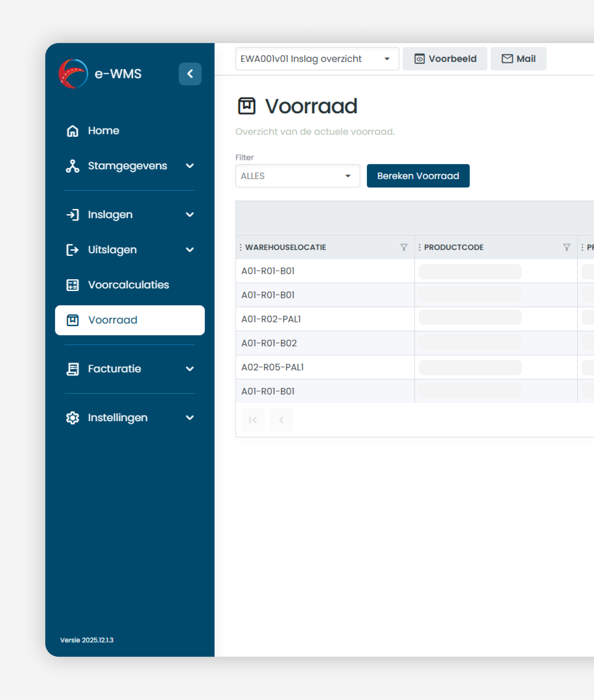Click the Productcode column menu dots

click(419, 247)
